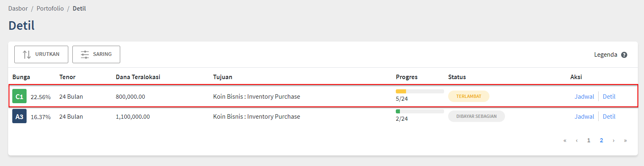Open the URUTKAN sort button

(x=41, y=55)
